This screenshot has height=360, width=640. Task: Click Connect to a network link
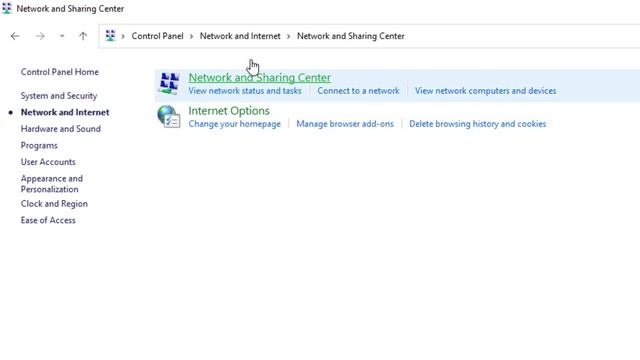click(358, 91)
